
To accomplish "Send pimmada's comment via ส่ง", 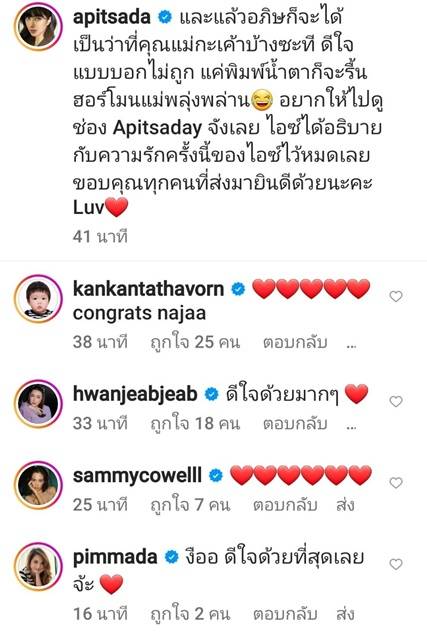I will [345, 614].
